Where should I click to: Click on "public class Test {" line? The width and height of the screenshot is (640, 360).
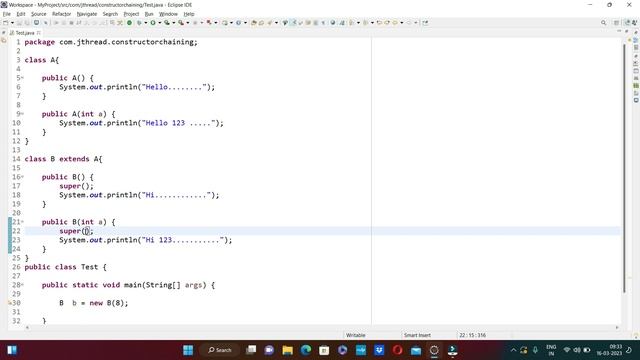click(x=65, y=267)
